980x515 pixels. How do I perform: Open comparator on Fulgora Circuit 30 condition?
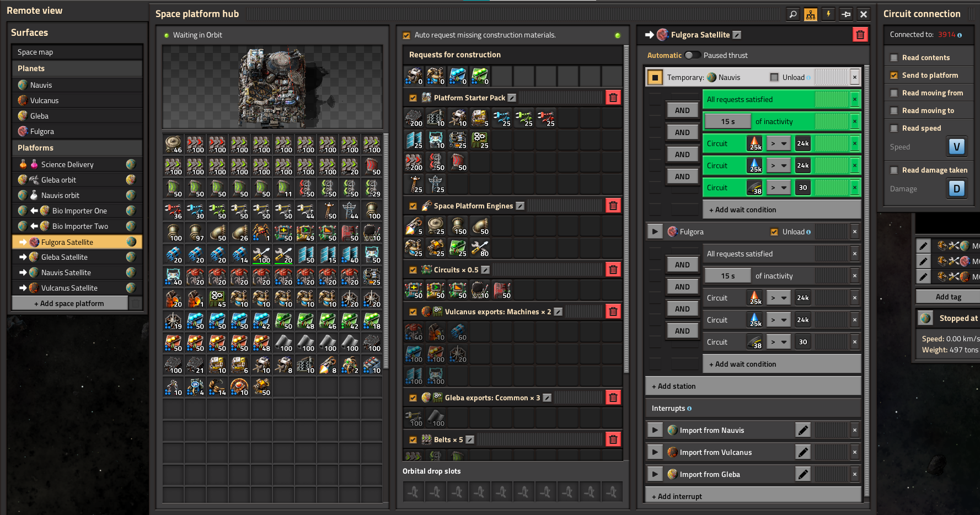point(778,342)
